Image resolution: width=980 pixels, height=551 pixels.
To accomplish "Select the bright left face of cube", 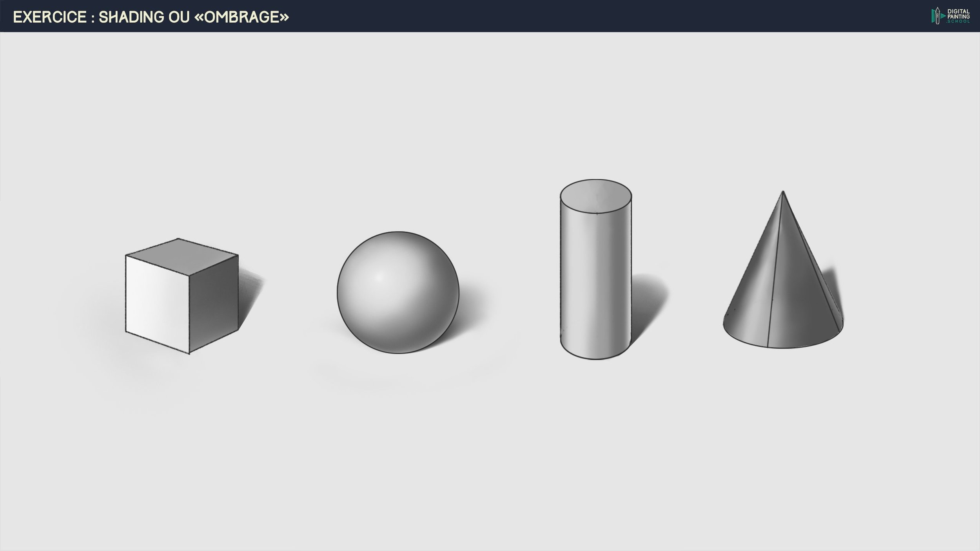I will [157, 304].
